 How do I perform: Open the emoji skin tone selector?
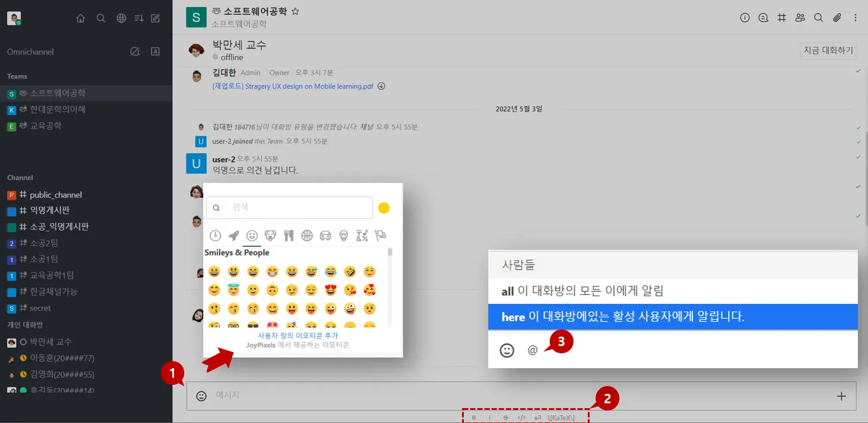(384, 208)
